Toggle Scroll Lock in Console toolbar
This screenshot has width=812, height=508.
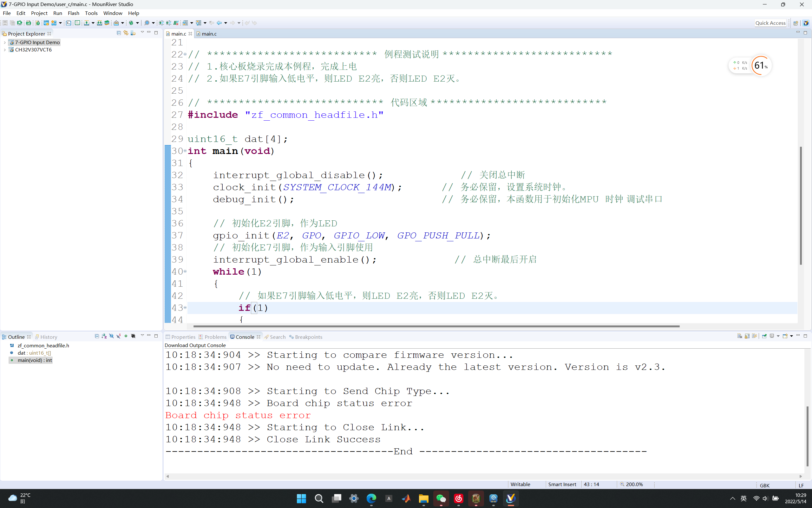(x=747, y=336)
